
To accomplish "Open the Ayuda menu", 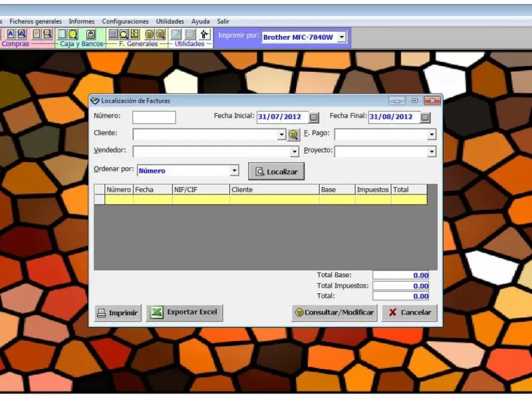I will click(201, 21).
